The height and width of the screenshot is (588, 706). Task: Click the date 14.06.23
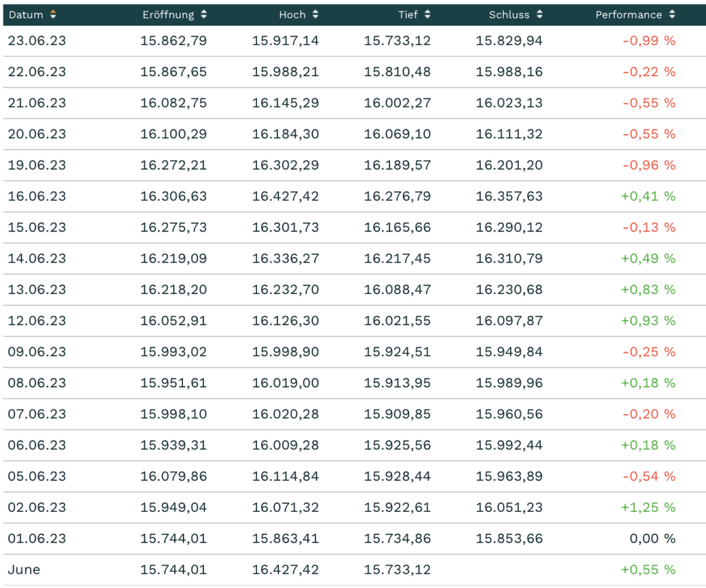click(37, 258)
